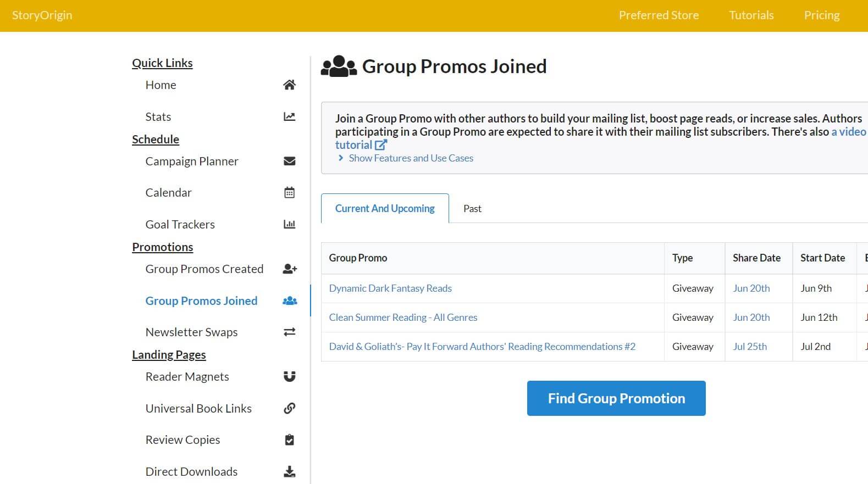
Task: Select the Current And Upcoming tab
Action: pyautogui.click(x=385, y=209)
